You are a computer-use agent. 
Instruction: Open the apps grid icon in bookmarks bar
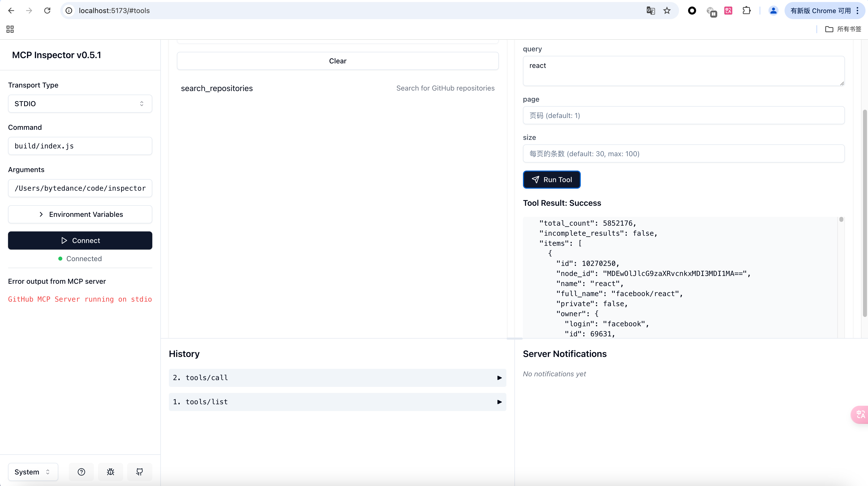[x=10, y=29]
